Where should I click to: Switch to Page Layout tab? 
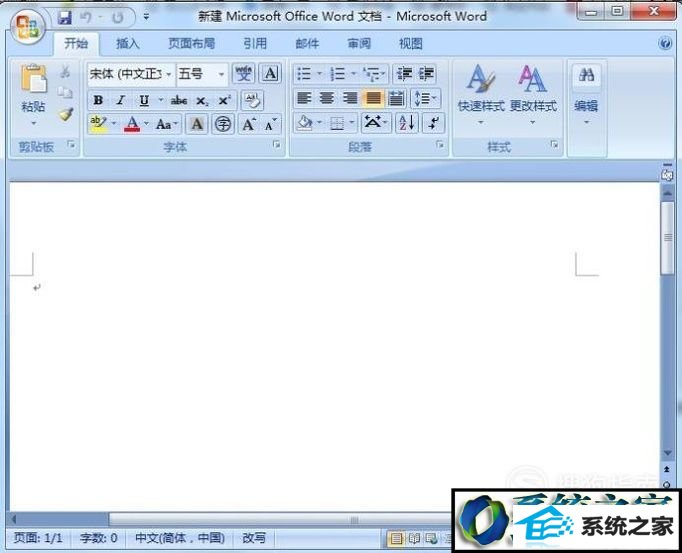[x=191, y=44]
